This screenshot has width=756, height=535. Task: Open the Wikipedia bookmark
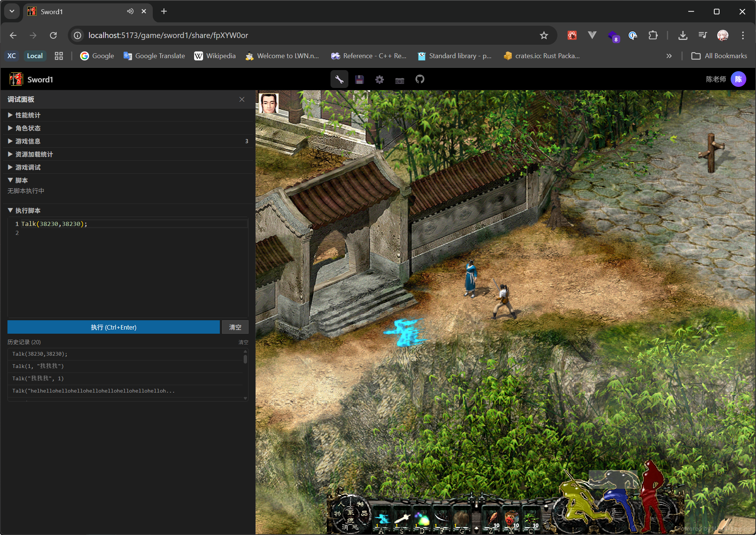215,56
